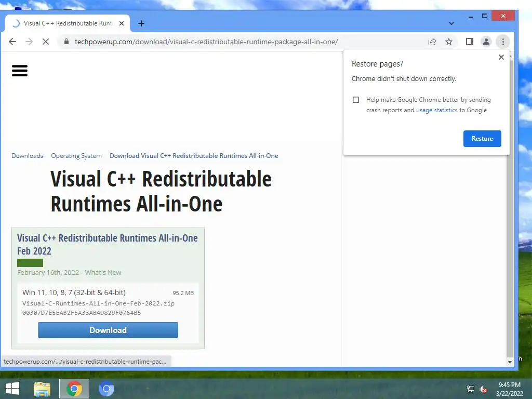Viewport: 532px width, 399px height.
Task: Open the Downloads breadcrumb link
Action: point(28,156)
